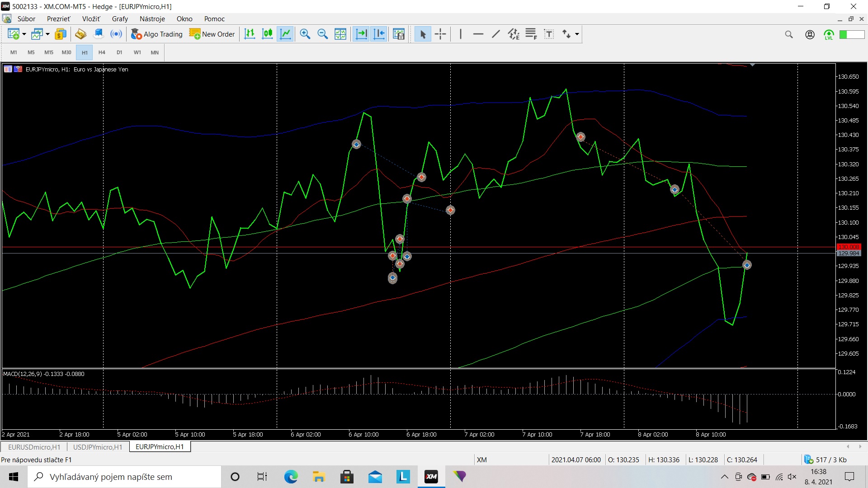Click the Windows taskbar search field

[125, 477]
